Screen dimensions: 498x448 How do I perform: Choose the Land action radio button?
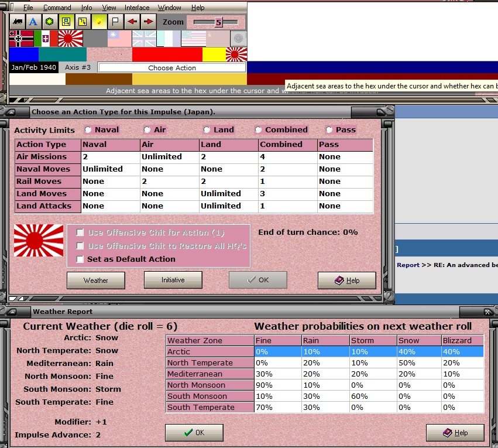coord(207,129)
